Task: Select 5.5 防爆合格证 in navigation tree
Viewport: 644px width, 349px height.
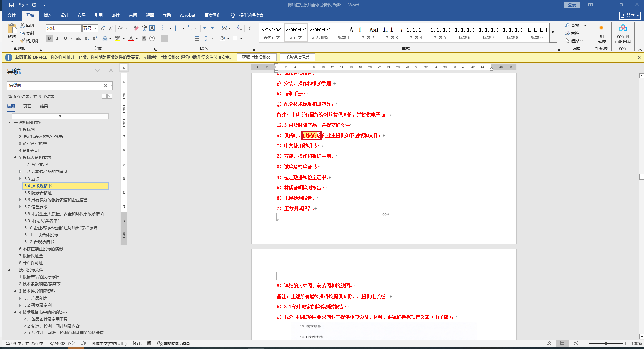Action: point(38,193)
